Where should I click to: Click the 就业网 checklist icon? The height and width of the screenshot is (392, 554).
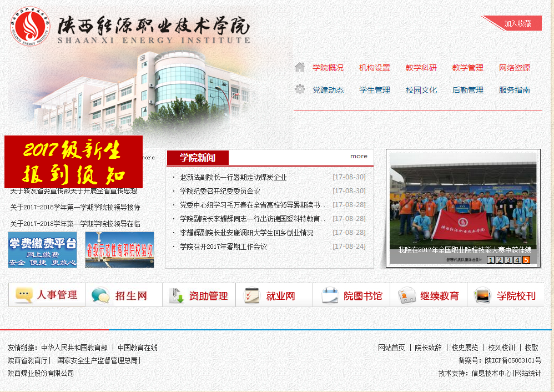(x=252, y=295)
